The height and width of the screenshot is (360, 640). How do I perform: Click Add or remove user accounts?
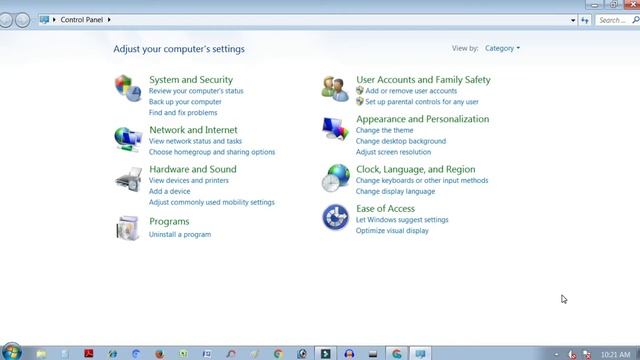tap(411, 91)
